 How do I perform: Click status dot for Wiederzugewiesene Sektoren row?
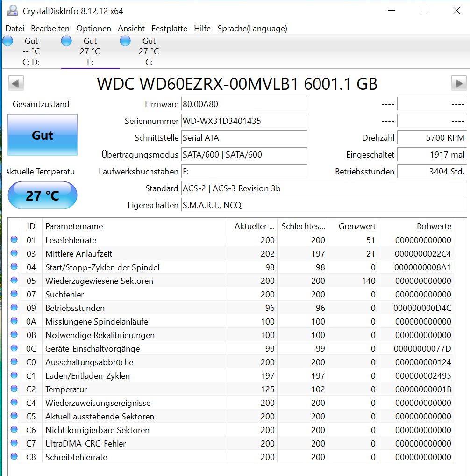point(14,281)
